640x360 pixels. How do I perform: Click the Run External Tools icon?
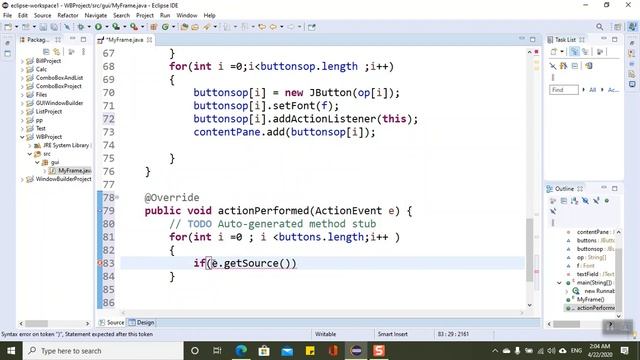click(x=133, y=27)
